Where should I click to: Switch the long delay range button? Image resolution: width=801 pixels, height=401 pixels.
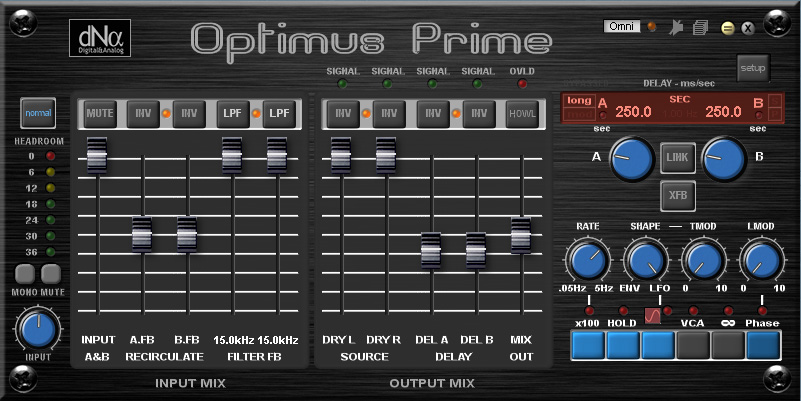[x=579, y=101]
